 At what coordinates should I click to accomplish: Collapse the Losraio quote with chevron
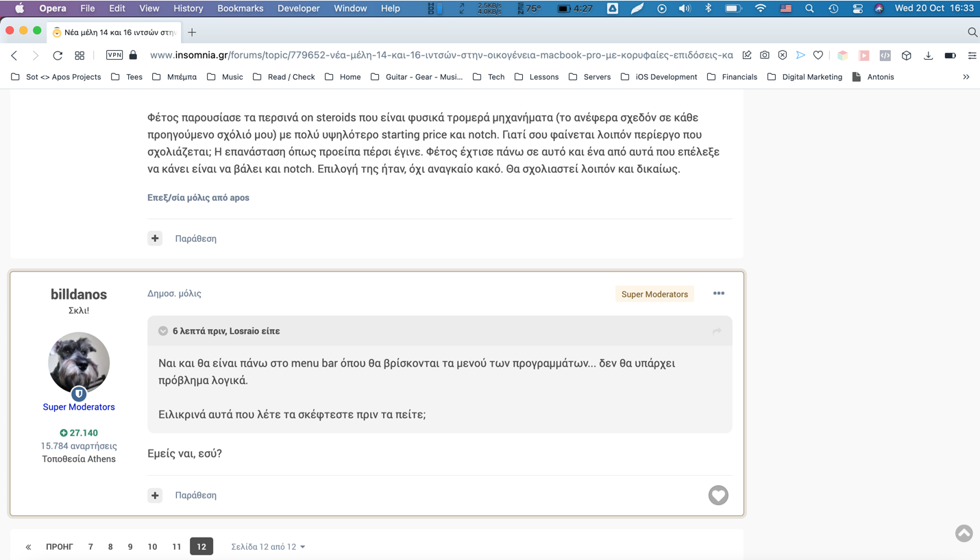[x=163, y=331]
